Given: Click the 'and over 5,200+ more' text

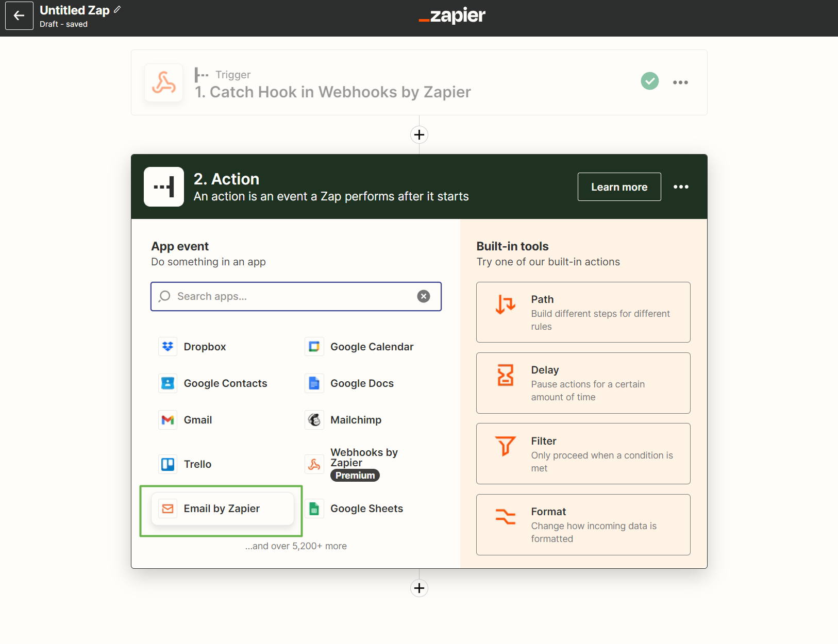Looking at the screenshot, I should click(x=296, y=546).
